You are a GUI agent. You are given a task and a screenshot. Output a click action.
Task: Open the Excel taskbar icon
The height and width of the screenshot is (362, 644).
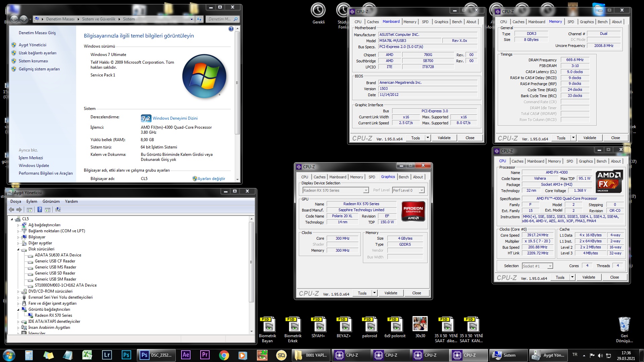(x=87, y=355)
